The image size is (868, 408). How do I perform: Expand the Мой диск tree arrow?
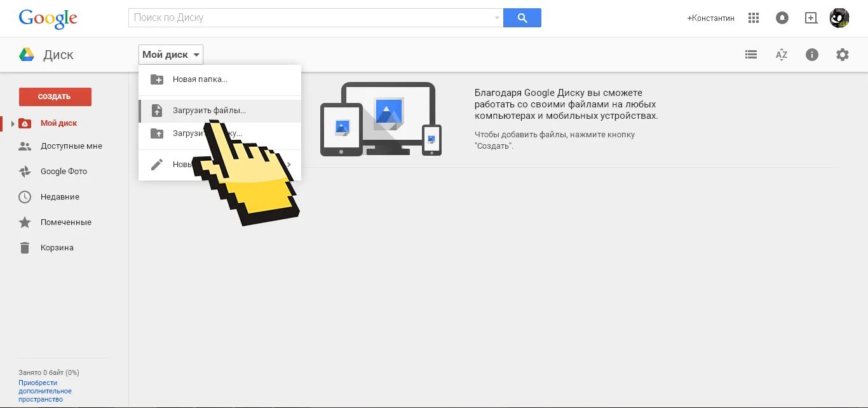13,123
